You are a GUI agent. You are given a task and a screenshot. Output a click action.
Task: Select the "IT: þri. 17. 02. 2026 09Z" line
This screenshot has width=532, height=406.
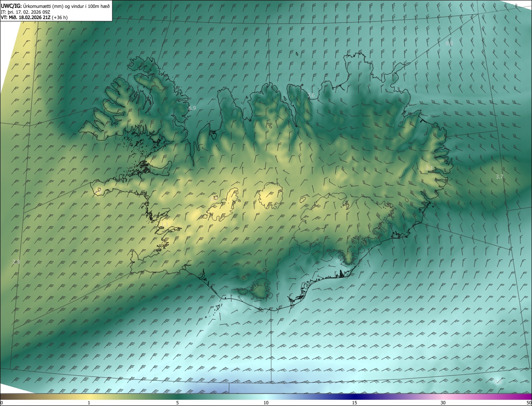coord(26,12)
